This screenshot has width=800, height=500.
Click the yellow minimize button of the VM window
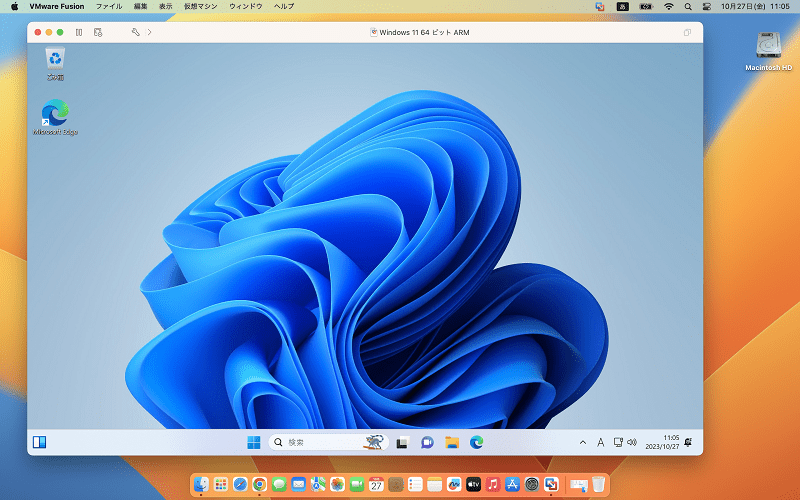point(48,32)
